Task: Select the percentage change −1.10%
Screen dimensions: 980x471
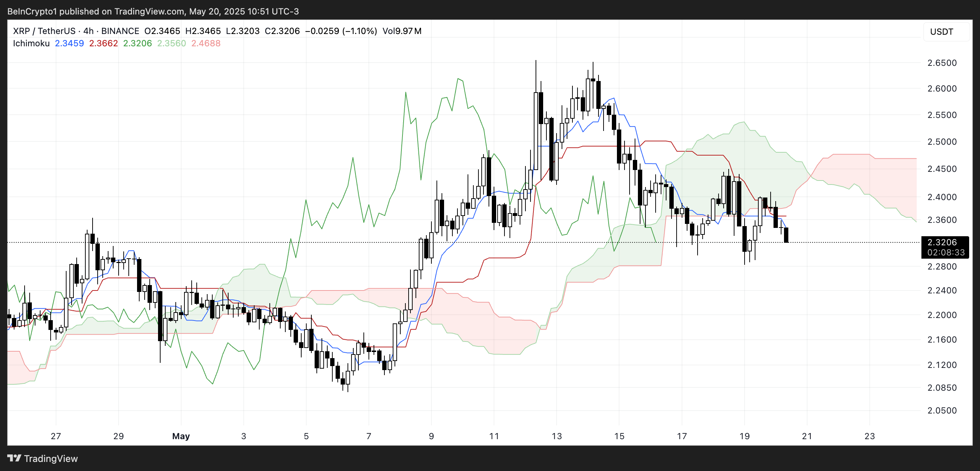Action: tap(359, 31)
